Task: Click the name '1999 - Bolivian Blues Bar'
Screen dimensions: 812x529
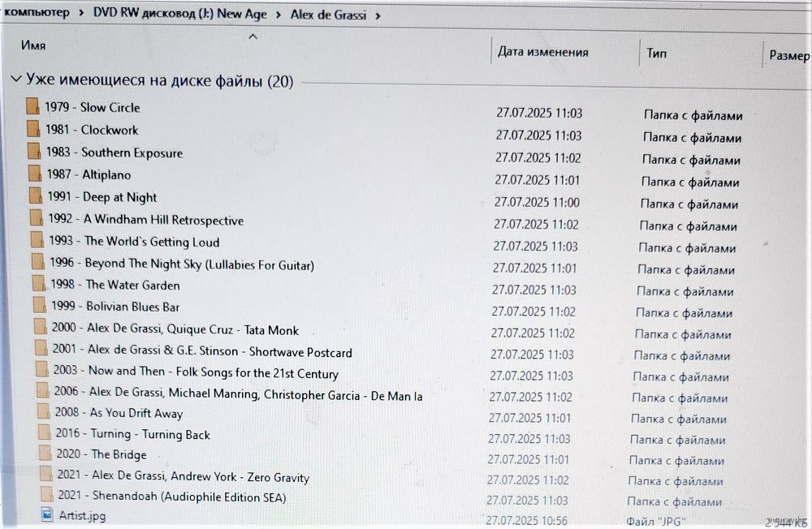Action: (115, 307)
